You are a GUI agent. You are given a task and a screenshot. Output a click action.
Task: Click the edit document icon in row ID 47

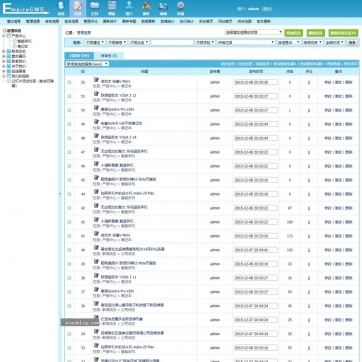96,150
